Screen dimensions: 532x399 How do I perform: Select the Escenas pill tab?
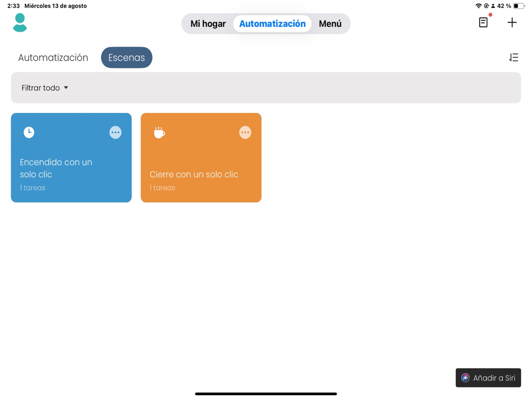[127, 58]
